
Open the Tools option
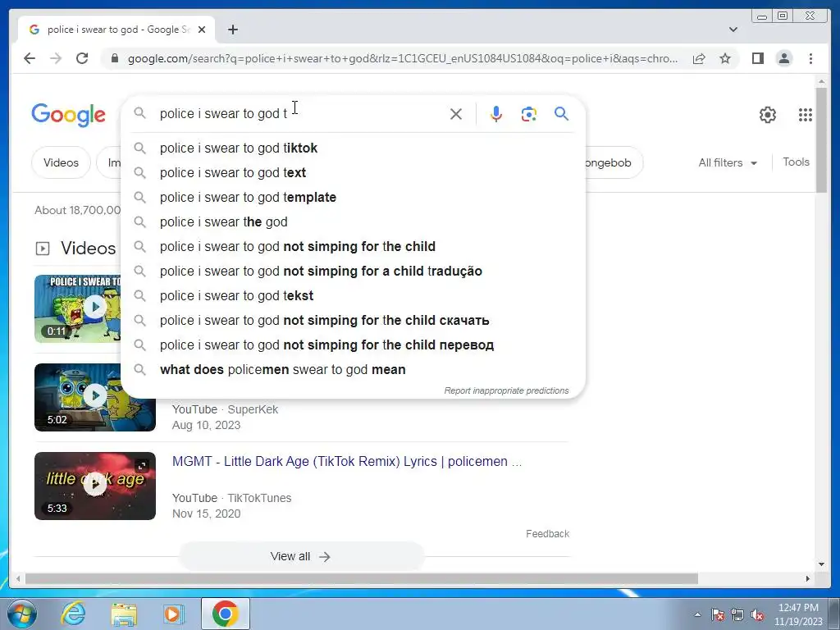pyautogui.click(x=796, y=162)
